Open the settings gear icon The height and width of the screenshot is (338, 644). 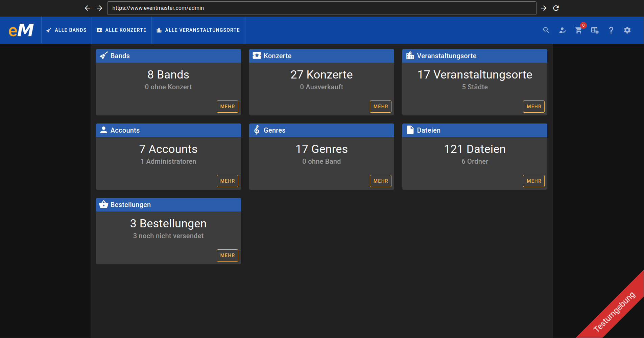coord(627,30)
